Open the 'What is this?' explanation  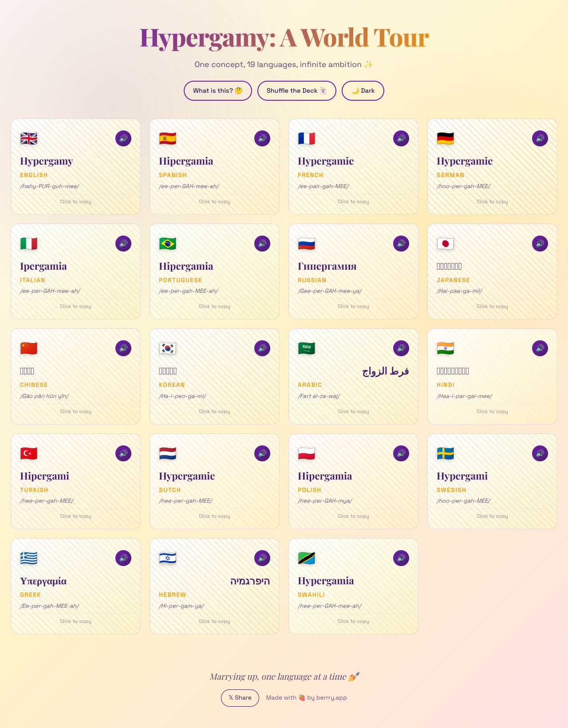pos(217,91)
